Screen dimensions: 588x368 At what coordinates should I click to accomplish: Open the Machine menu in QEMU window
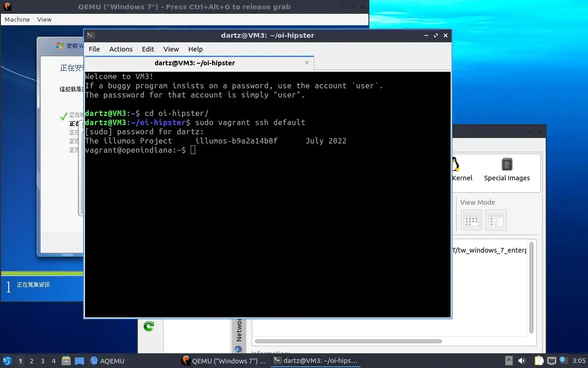(x=17, y=19)
